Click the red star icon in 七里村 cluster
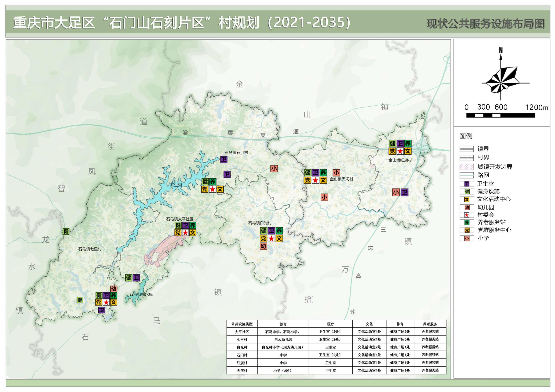The width and height of the screenshot is (555, 392). 106,302
